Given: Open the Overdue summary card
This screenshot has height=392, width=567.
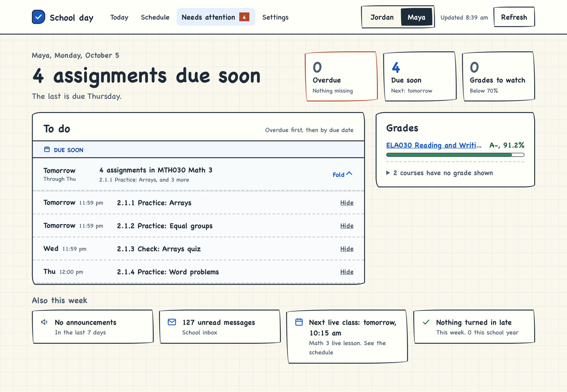Looking at the screenshot, I should (341, 76).
